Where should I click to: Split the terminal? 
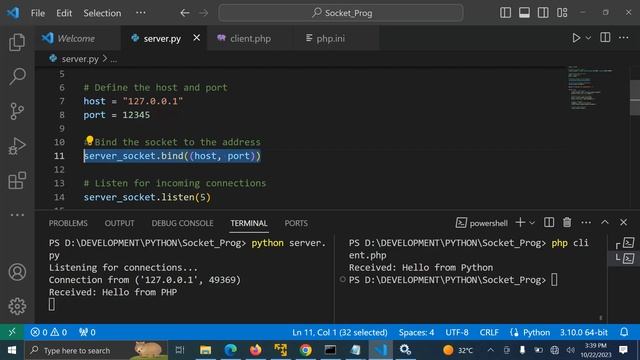(x=549, y=222)
